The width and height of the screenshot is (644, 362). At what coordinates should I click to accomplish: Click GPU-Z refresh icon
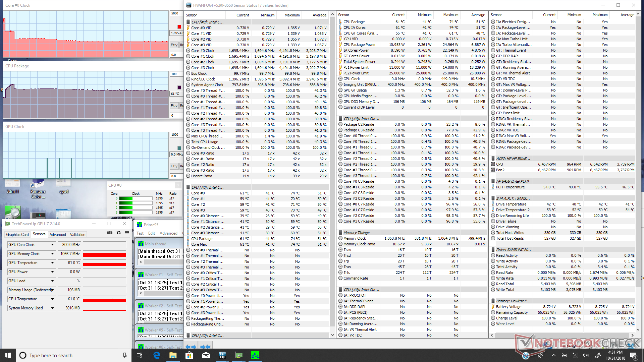pos(118,233)
